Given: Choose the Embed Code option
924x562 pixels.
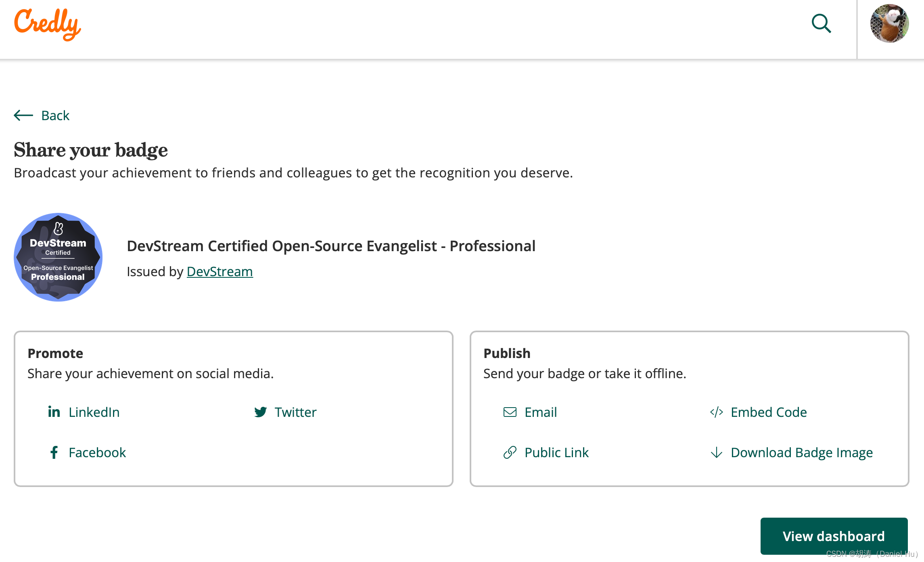Looking at the screenshot, I should point(769,412).
